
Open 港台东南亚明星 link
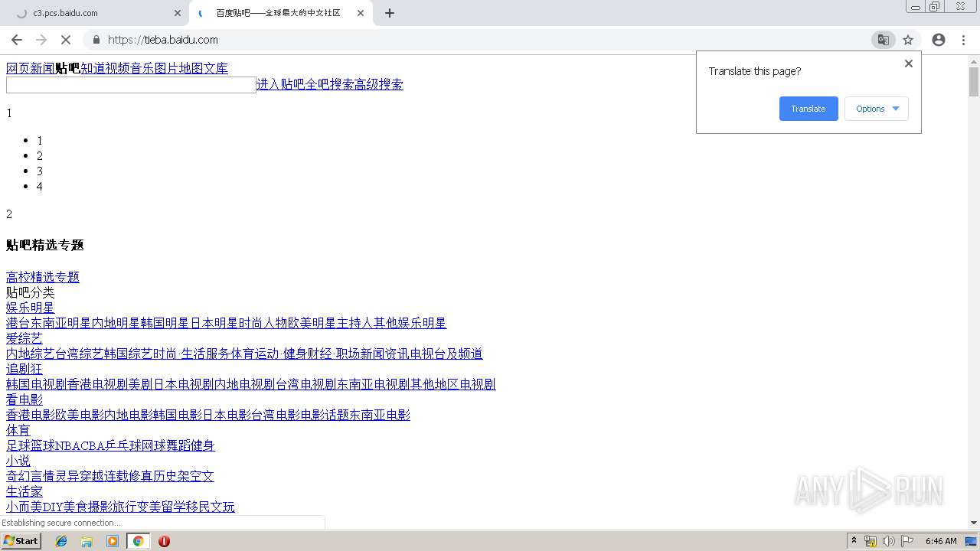point(49,323)
